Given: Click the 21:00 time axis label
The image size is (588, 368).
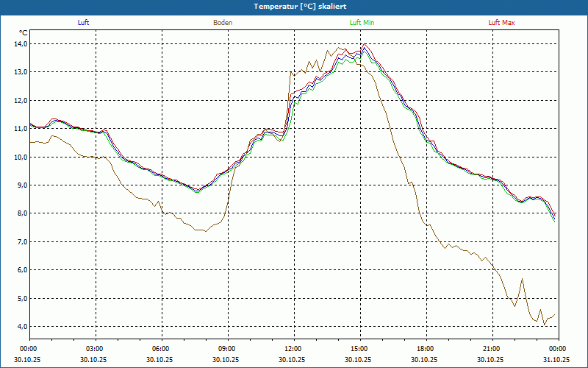Looking at the screenshot, I should tap(492, 349).
